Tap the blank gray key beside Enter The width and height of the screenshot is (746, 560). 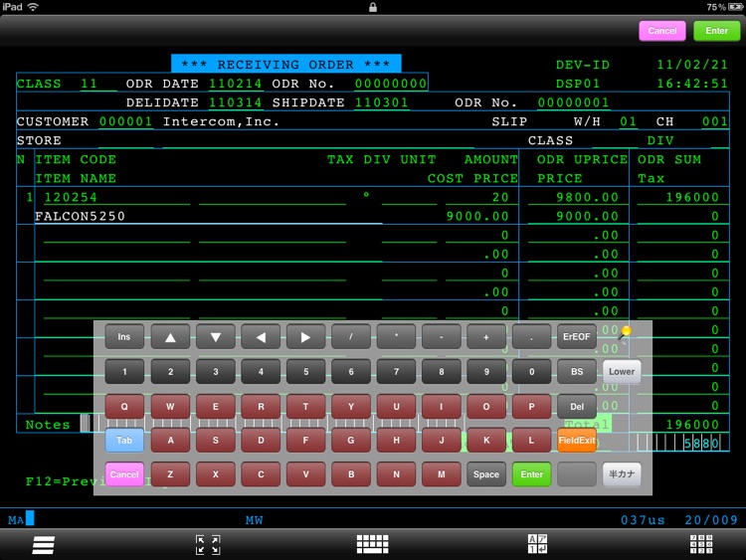(x=577, y=474)
